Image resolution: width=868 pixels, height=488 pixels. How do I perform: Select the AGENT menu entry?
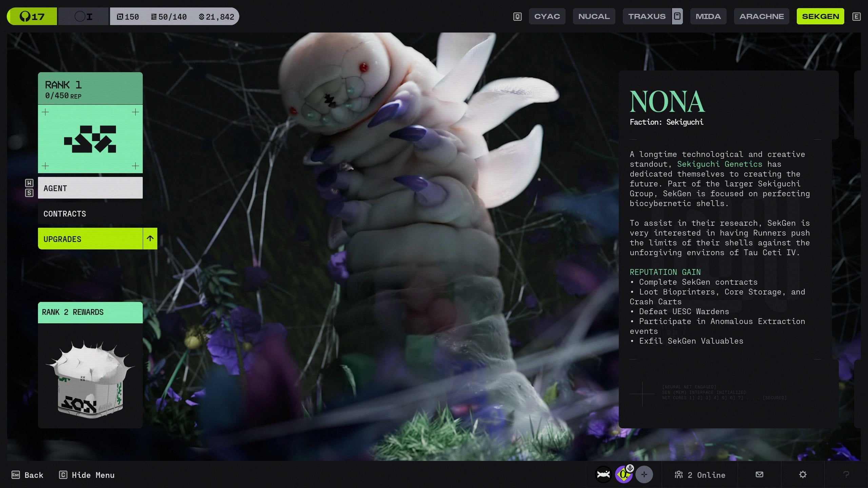90,188
